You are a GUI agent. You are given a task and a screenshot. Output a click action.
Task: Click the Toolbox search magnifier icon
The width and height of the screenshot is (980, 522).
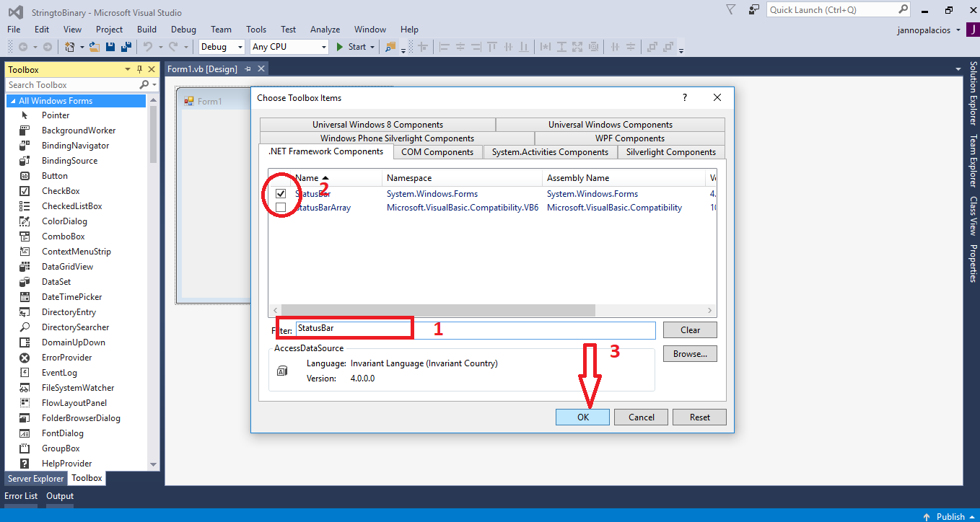pyautogui.click(x=143, y=85)
